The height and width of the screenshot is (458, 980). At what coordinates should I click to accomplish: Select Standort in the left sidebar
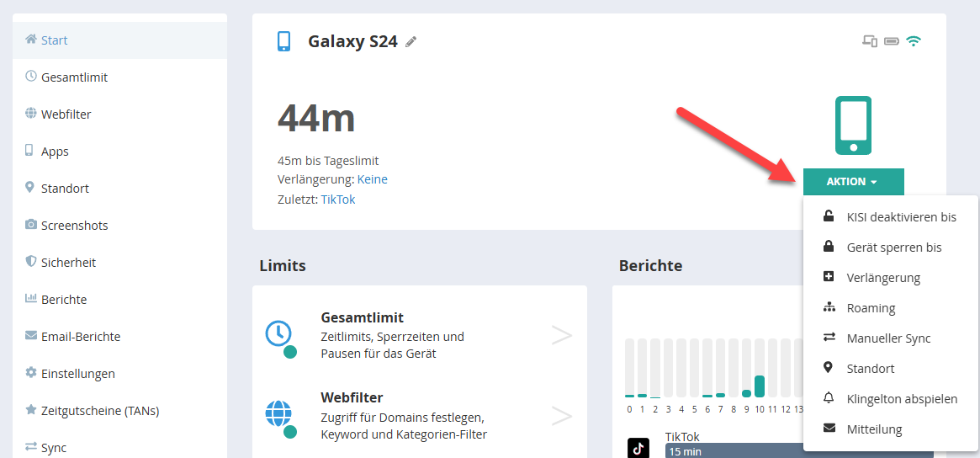tap(119, 188)
